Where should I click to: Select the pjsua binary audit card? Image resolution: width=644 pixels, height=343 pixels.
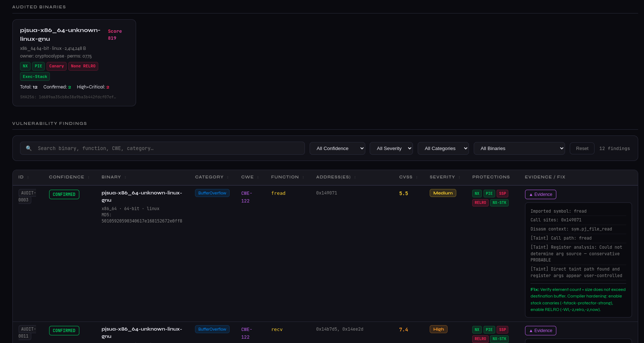point(74,63)
